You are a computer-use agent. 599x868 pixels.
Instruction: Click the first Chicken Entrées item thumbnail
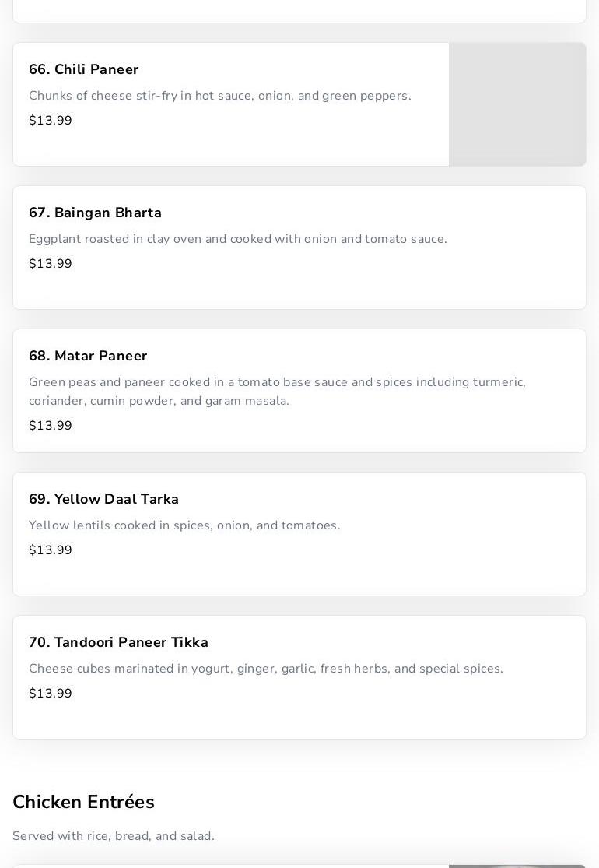pos(517,866)
